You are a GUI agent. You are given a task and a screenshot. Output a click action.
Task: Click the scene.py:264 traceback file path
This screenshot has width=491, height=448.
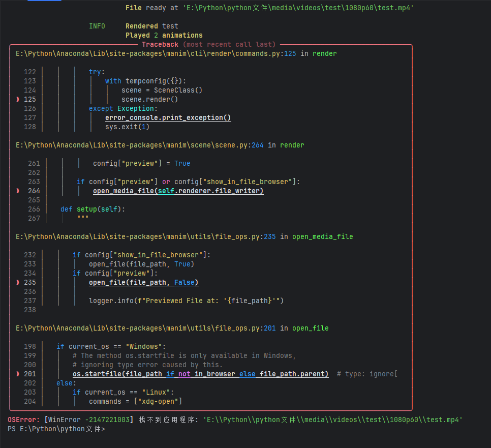point(140,145)
